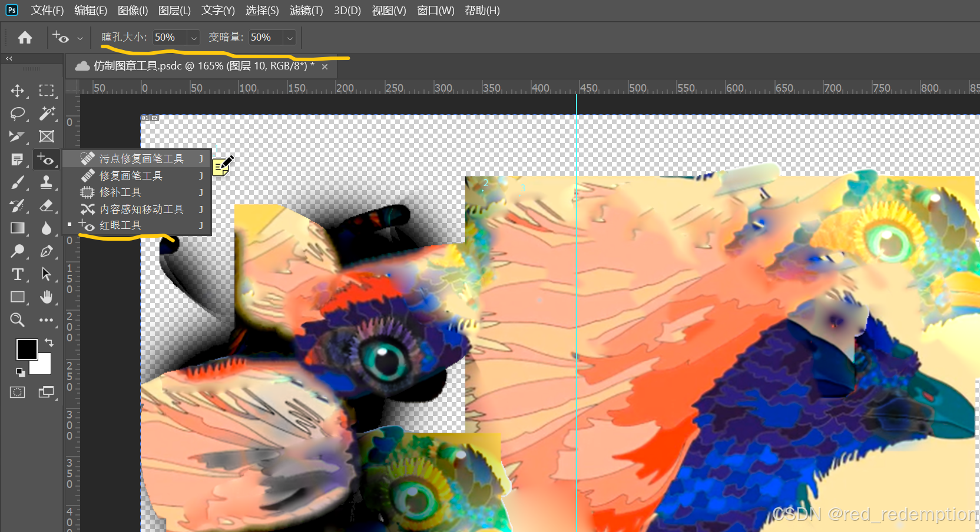Open the 滤镜(T) menu
The width and height of the screenshot is (980, 532).
click(306, 11)
